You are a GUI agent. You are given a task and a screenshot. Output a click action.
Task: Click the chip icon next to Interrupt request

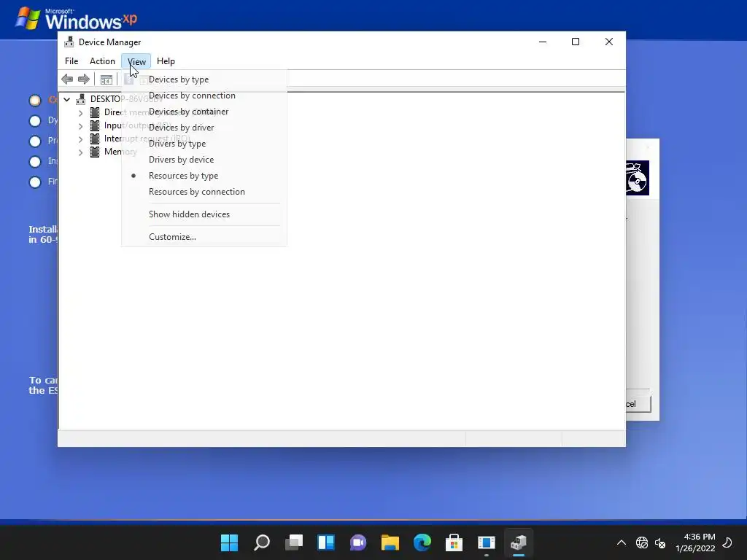(x=95, y=139)
